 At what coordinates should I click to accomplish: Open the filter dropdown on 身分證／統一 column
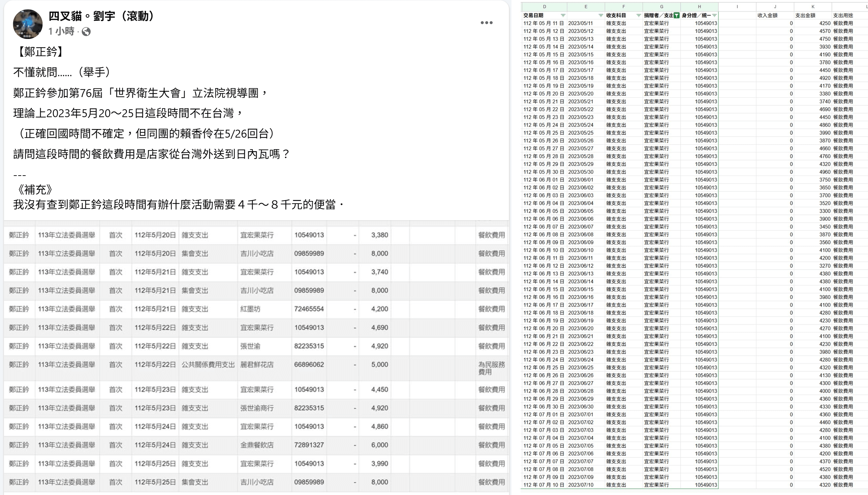point(714,15)
